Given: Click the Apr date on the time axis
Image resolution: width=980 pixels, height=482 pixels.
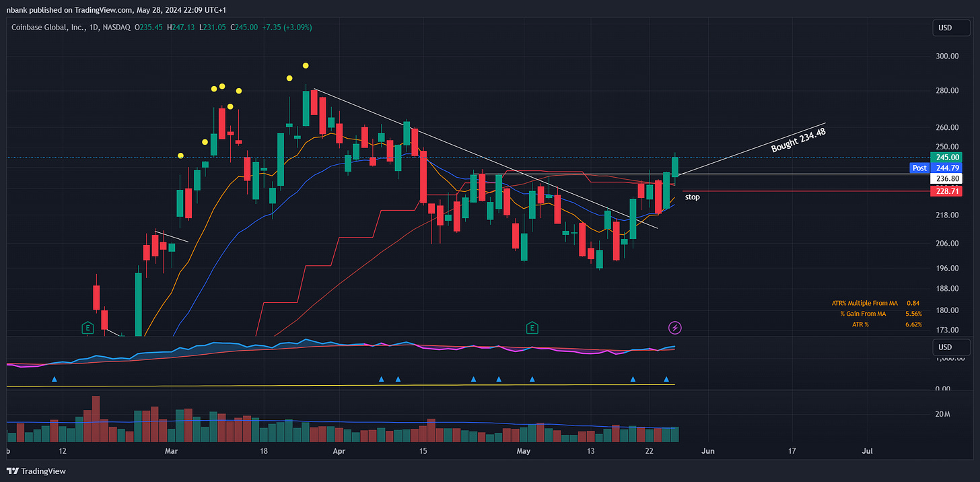Looking at the screenshot, I should 339,450.
